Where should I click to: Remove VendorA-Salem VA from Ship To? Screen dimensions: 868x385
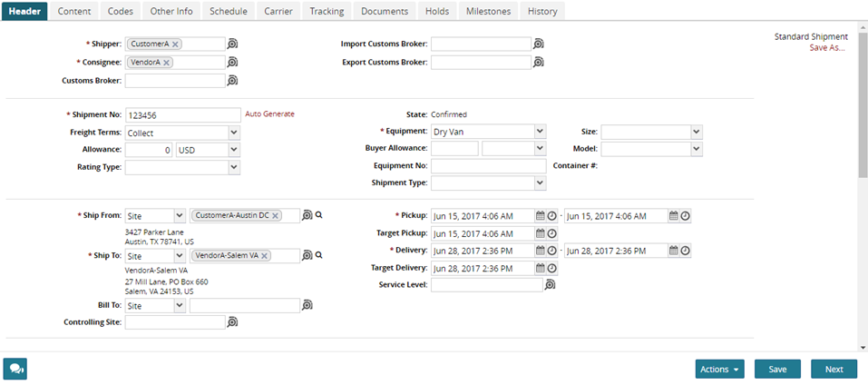pos(264,256)
